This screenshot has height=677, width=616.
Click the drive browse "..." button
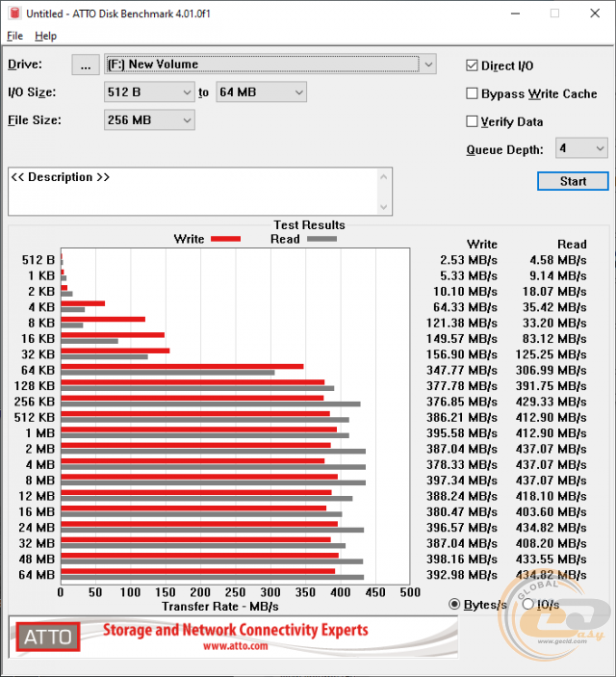coord(86,65)
